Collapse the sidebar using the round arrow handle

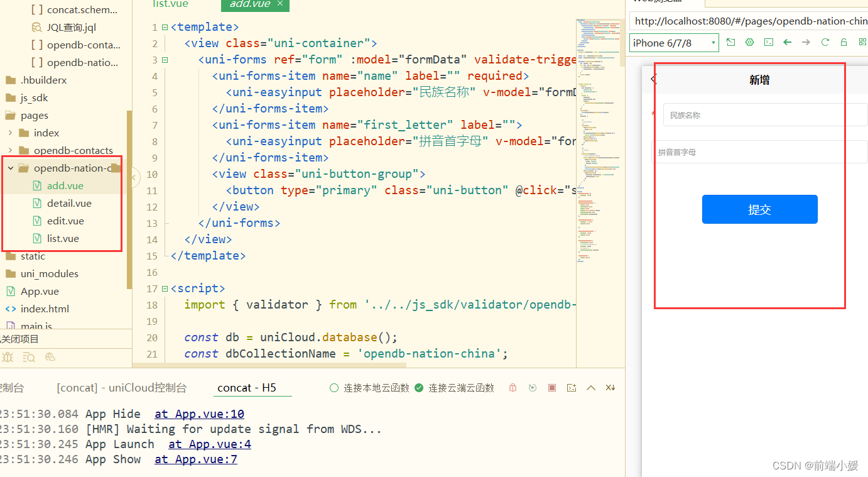coord(133,178)
